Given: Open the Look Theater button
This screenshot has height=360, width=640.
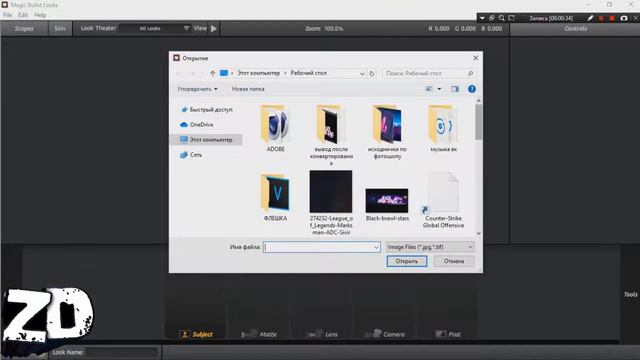Looking at the screenshot, I should tap(98, 28).
